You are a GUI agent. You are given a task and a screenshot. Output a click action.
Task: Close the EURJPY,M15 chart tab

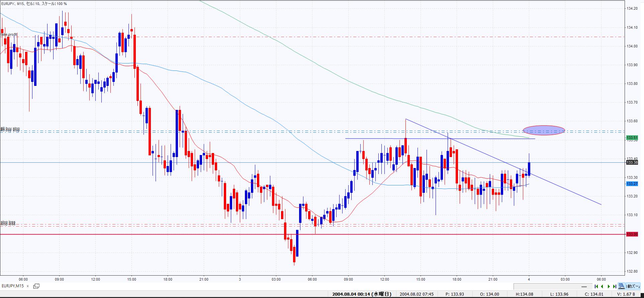28,286
